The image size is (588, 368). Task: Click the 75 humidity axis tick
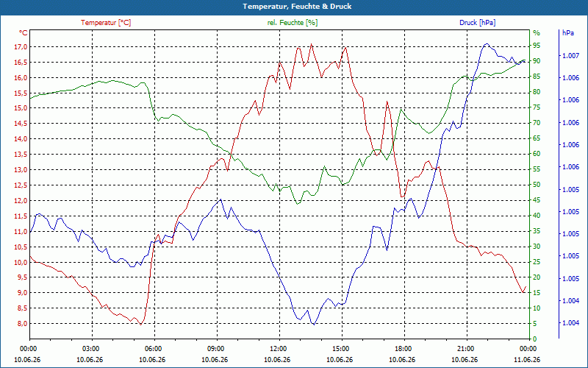(x=537, y=107)
